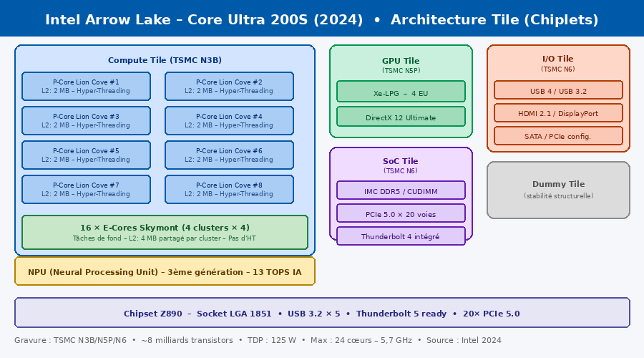Click the P-Core Lion Cove #2 block

[x=229, y=87]
